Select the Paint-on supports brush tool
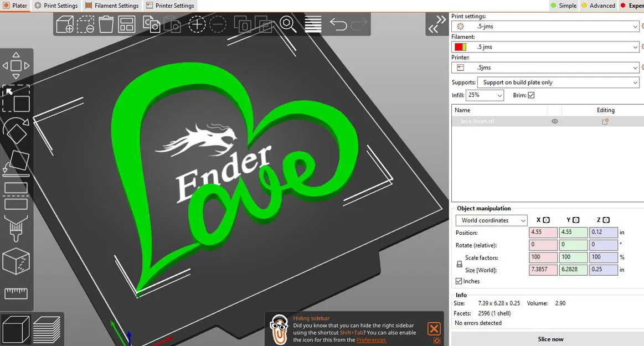This screenshot has height=346, width=644. 16,228
